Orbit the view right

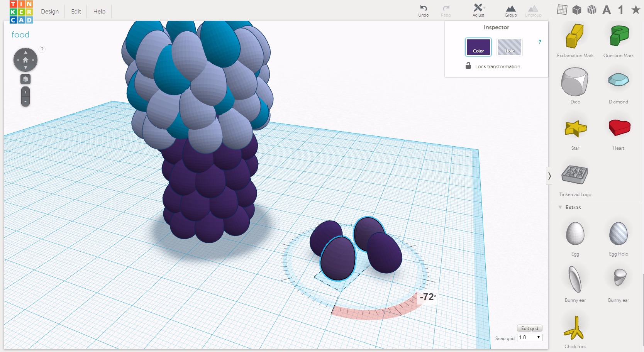[34, 60]
